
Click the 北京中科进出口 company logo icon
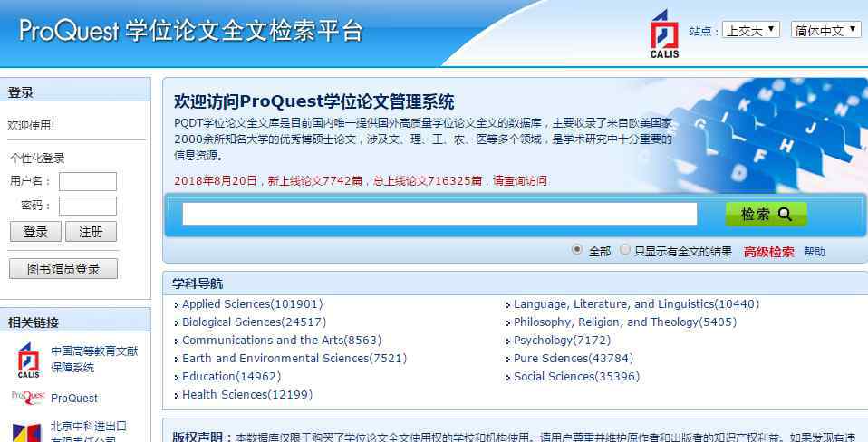[27, 432]
